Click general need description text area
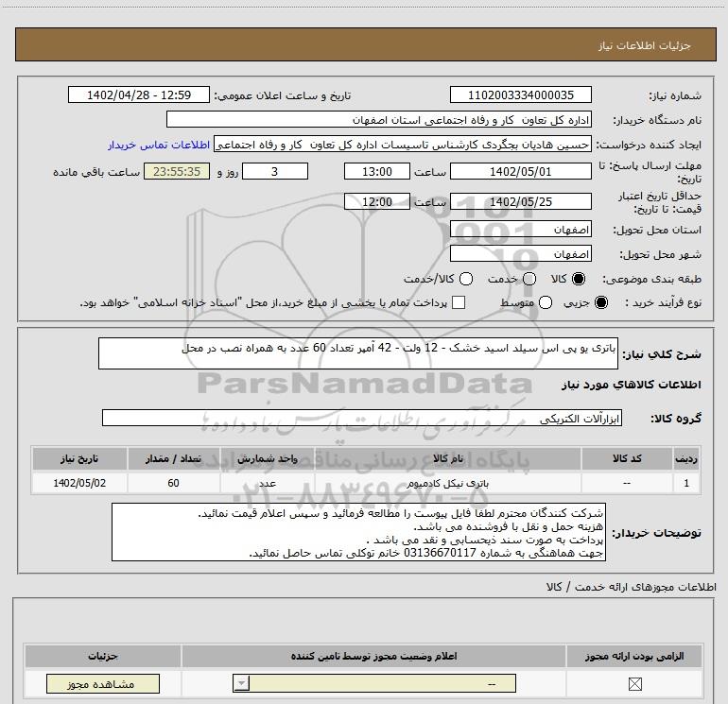Screen dimensions: 728x704 click(358, 353)
